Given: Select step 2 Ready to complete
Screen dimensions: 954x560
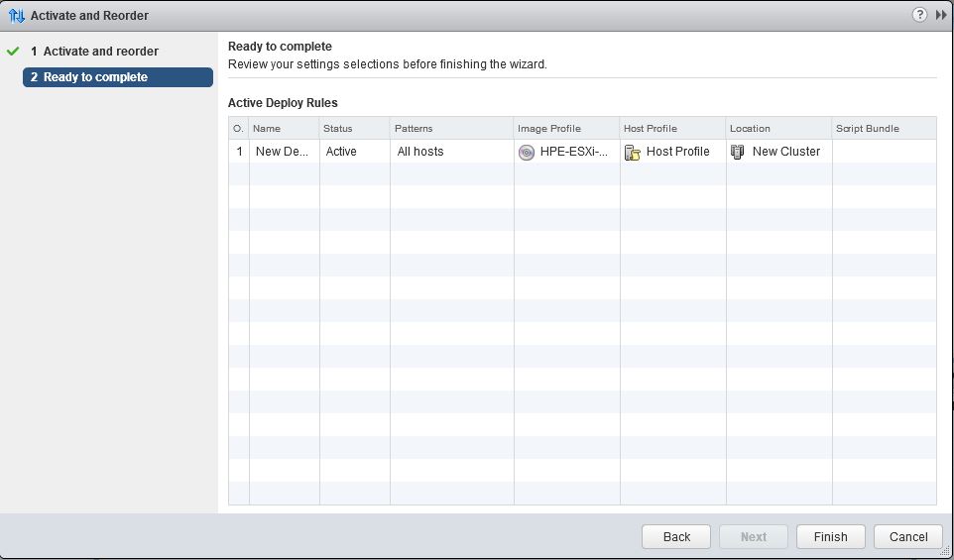Looking at the screenshot, I should click(x=117, y=77).
